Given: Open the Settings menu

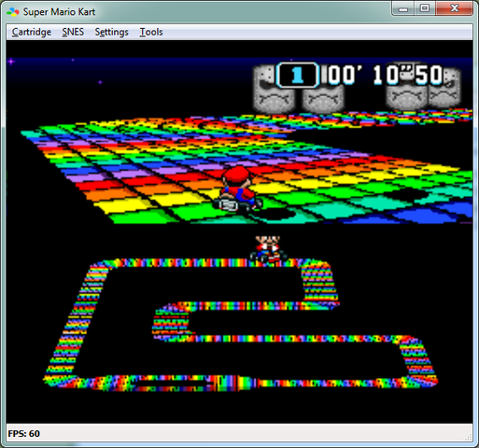Looking at the screenshot, I should tap(111, 32).
